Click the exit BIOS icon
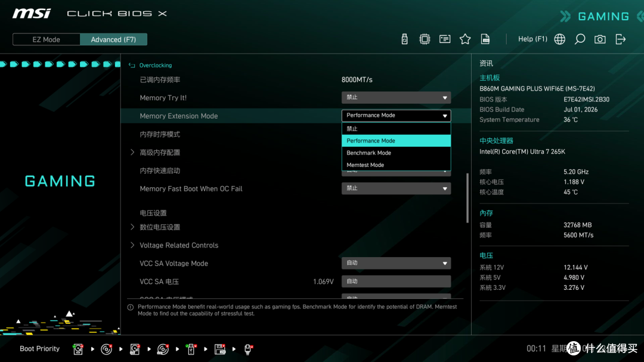This screenshot has height=362, width=644. (620, 39)
